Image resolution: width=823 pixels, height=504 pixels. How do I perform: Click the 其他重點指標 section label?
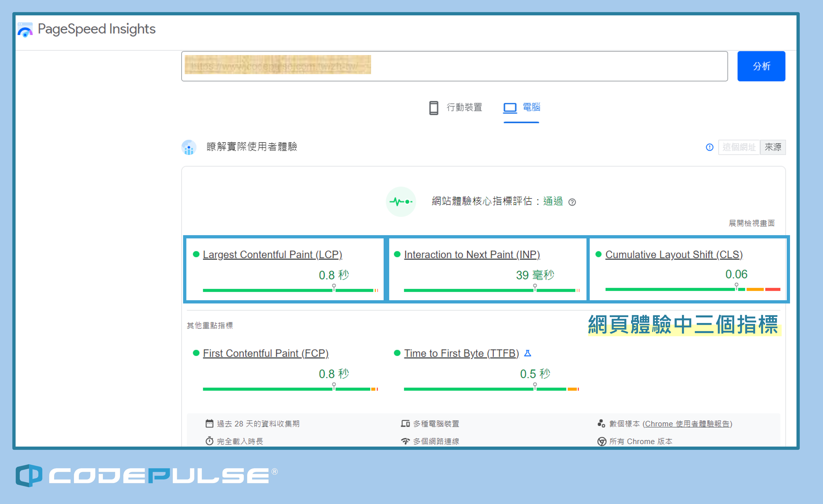[x=210, y=325]
